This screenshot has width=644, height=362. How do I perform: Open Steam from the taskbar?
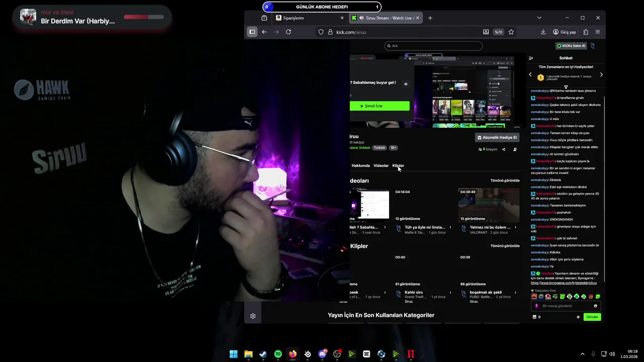263,354
